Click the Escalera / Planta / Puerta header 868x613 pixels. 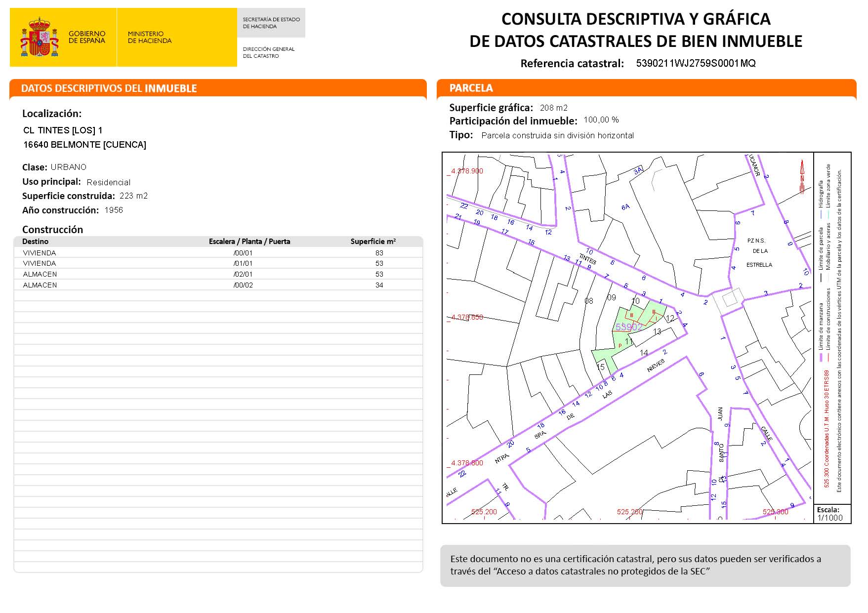pos(249,242)
